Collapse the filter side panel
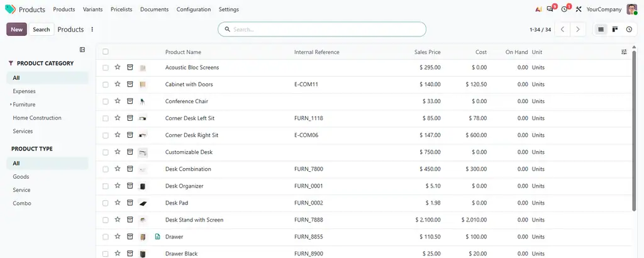 82,50
